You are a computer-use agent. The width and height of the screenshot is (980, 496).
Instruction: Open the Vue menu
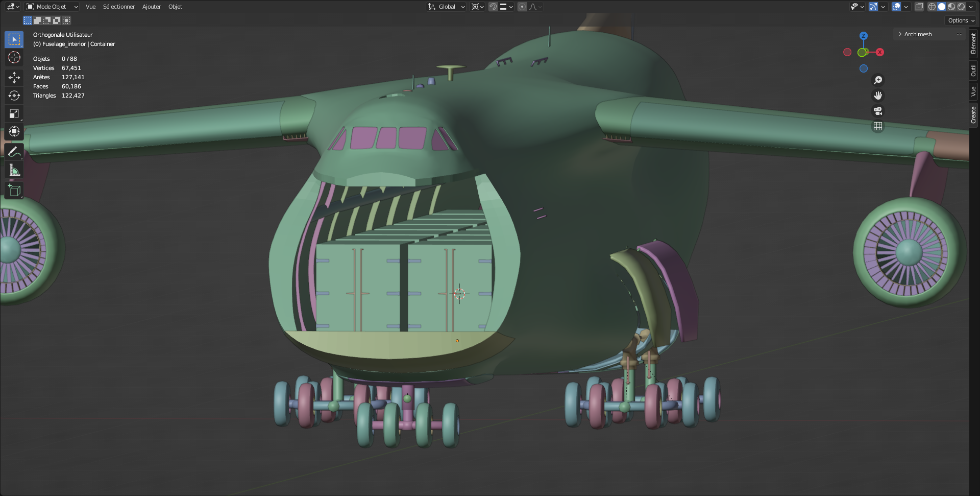(x=91, y=7)
